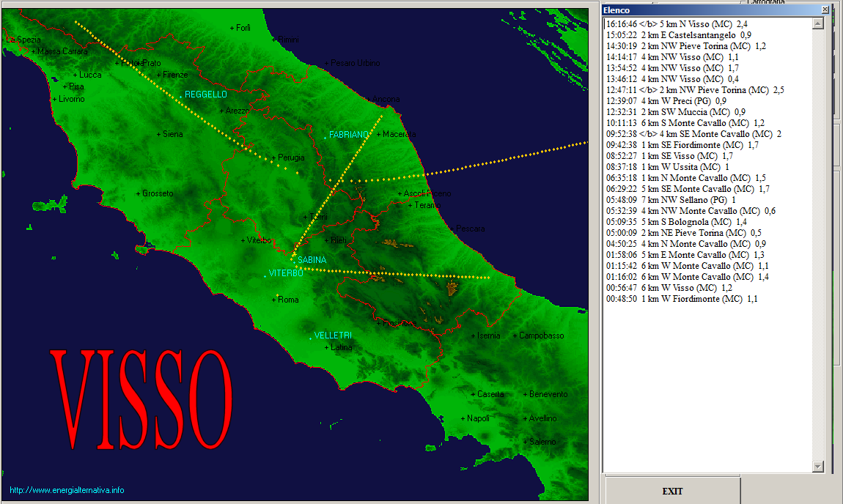Select the 12:39:07 W Preci entry
This screenshot has width=843, height=504.
[x=666, y=101]
